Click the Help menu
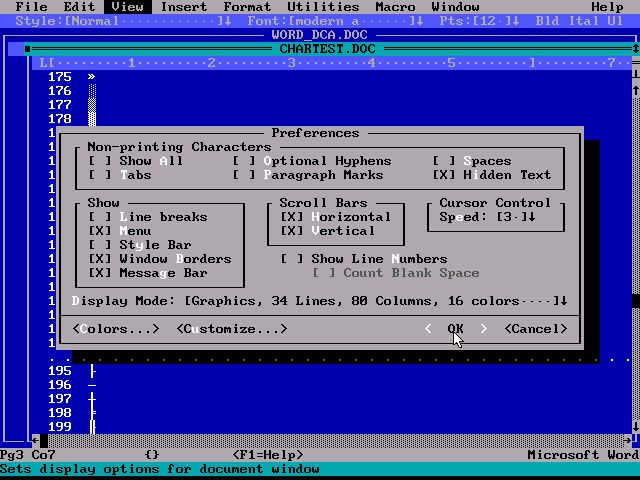The image size is (640, 480). 607,7
